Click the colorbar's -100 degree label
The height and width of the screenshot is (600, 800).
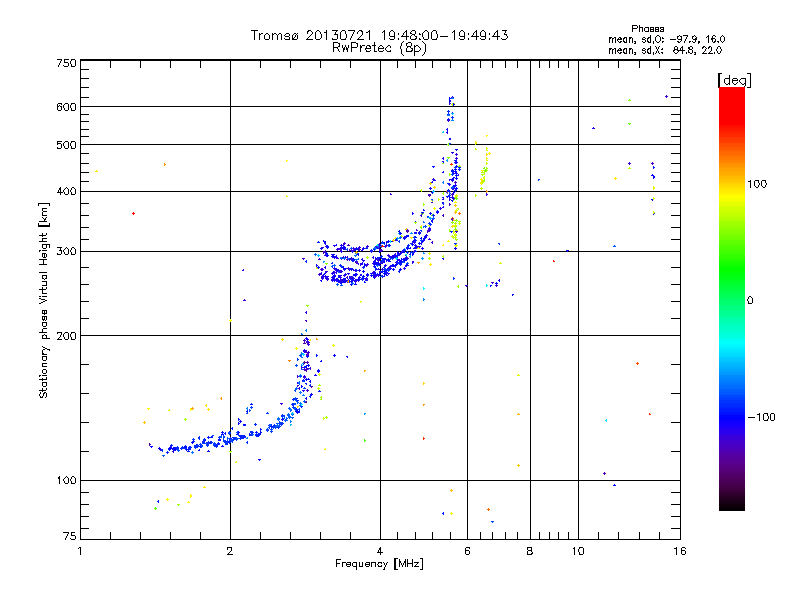(x=761, y=417)
